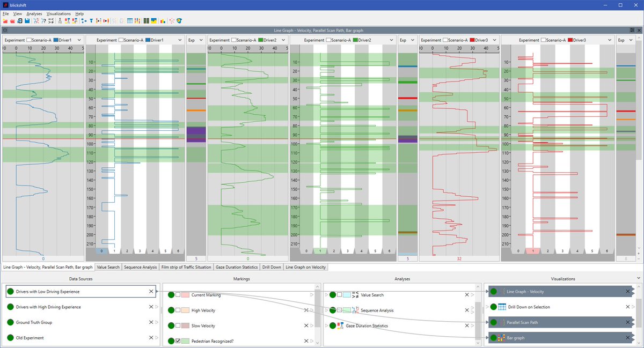Select the Bar graph visualization
The height and width of the screenshot is (348, 644).
559,337
